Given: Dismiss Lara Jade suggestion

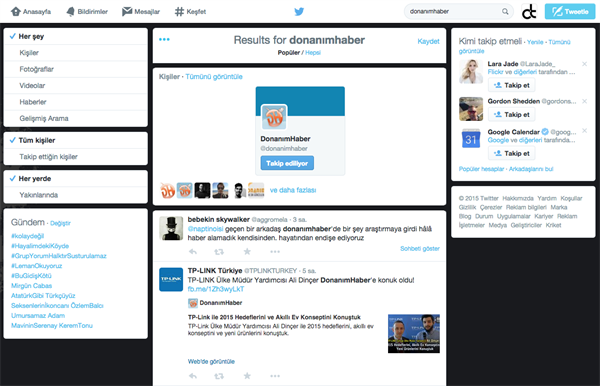Looking at the screenshot, I should point(584,64).
